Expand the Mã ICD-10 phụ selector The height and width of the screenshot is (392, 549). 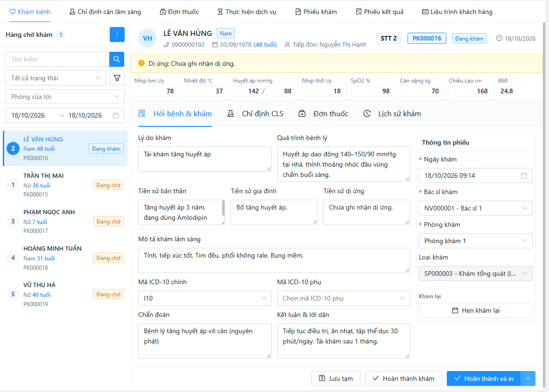[344, 298]
